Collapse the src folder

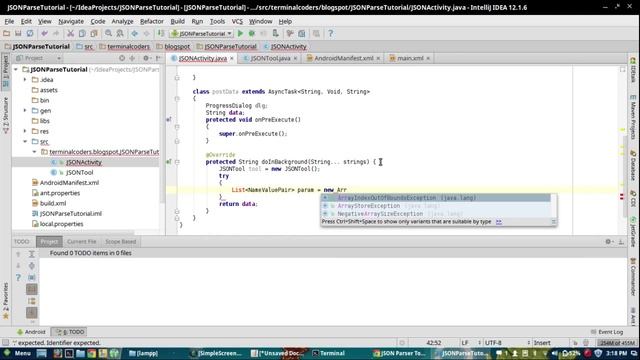(25, 142)
